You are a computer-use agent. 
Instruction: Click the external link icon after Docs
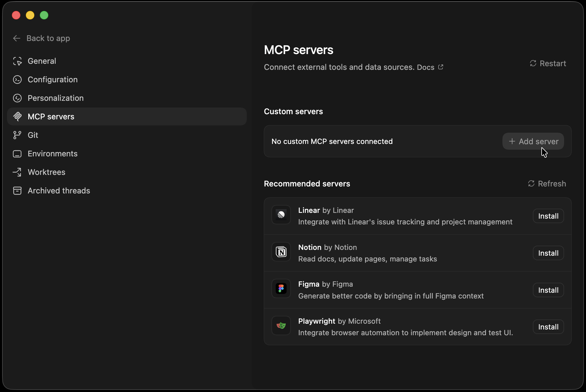441,67
